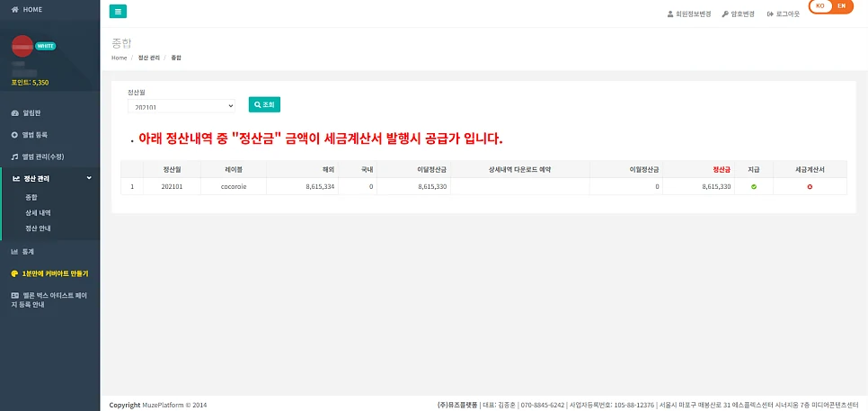Click the HOME house icon in sidebar
Viewport: 868px width, 411px height.
tap(15, 9)
